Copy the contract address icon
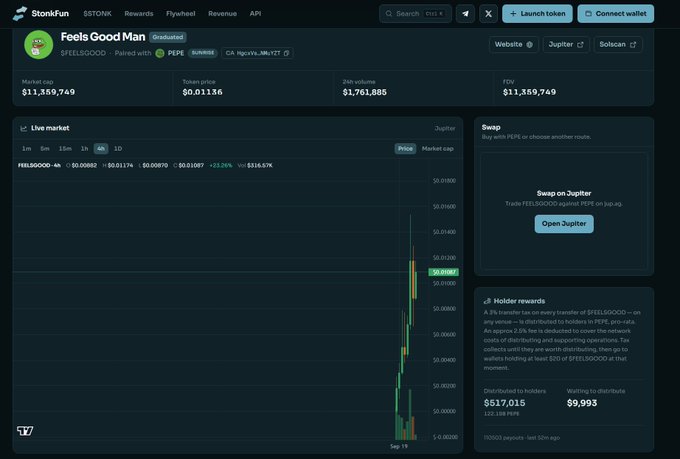This screenshot has width=680, height=459. 286,53
